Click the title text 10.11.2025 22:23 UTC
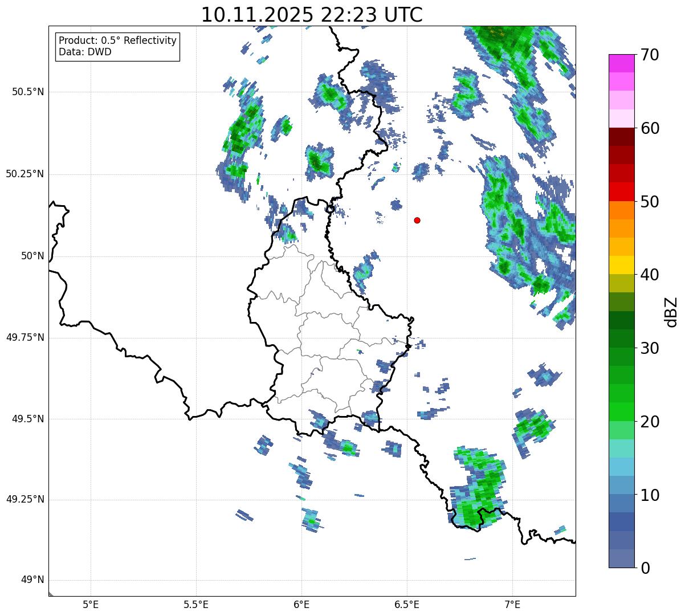The height and width of the screenshot is (616, 685). point(312,15)
